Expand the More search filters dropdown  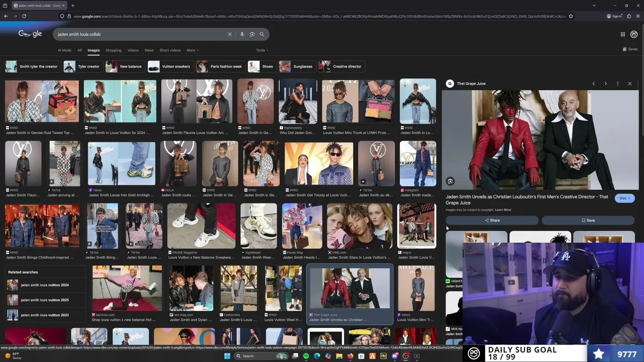pyautogui.click(x=192, y=50)
